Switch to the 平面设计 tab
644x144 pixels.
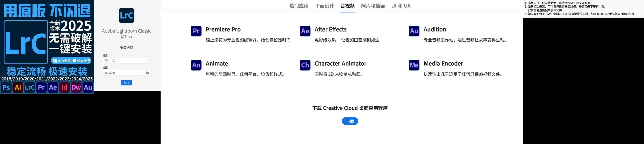pyautogui.click(x=324, y=6)
